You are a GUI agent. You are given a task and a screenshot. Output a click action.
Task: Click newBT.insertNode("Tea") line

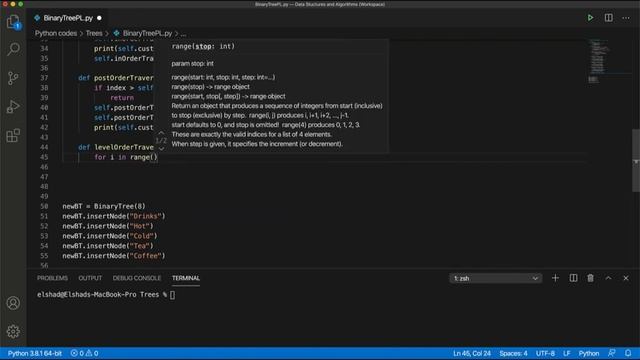(x=108, y=246)
